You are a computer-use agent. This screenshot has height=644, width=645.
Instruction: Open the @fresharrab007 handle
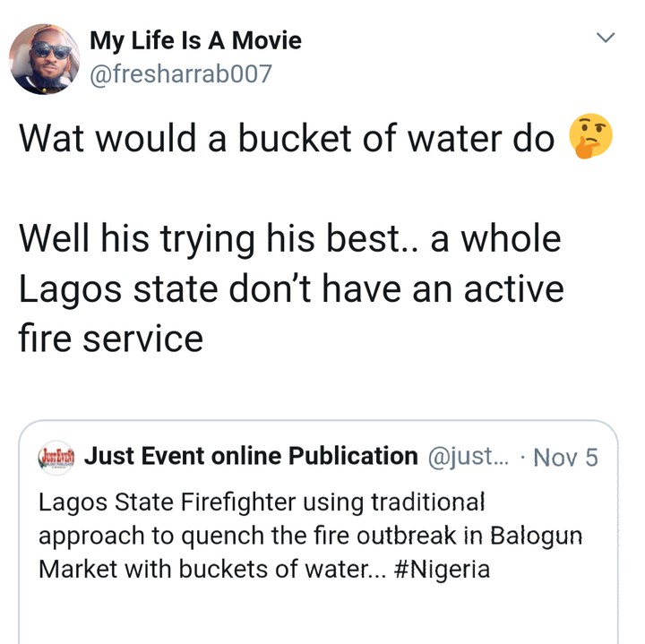point(179,73)
